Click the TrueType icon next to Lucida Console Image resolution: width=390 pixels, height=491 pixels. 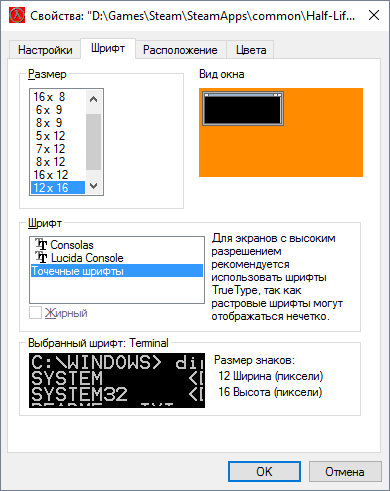click(x=41, y=258)
